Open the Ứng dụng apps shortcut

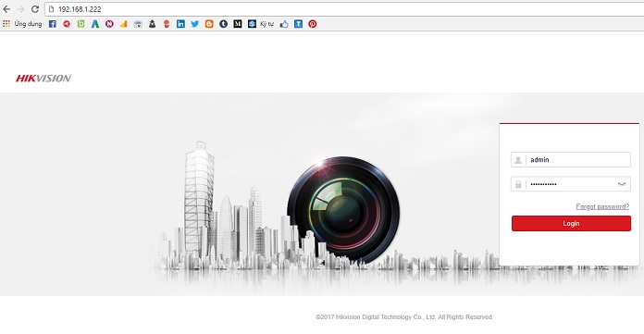(x=22, y=24)
